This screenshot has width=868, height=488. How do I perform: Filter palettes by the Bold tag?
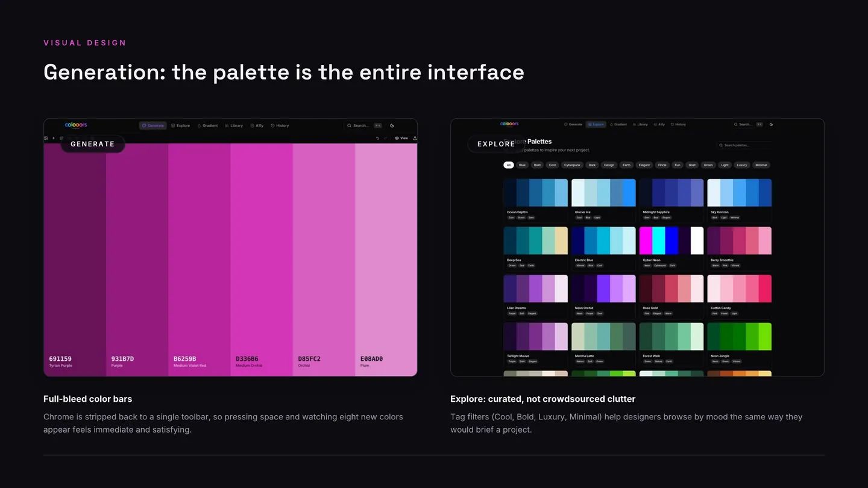point(537,165)
